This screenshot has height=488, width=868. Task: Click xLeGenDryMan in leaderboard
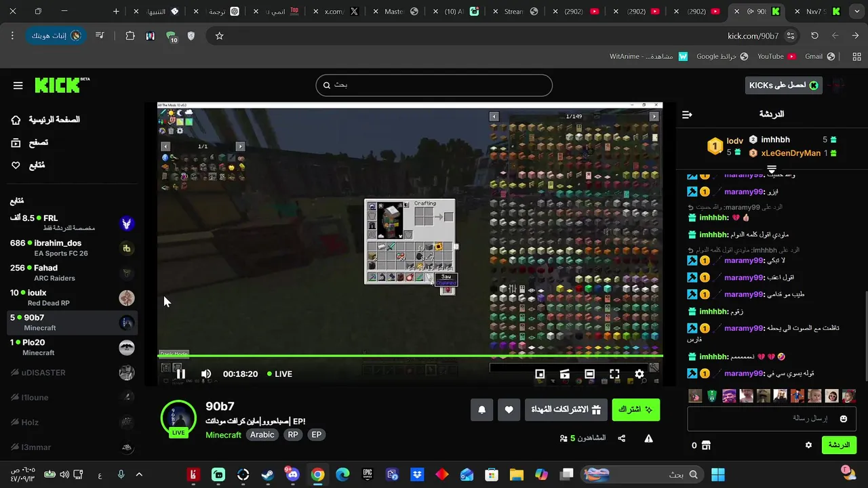pos(791,153)
